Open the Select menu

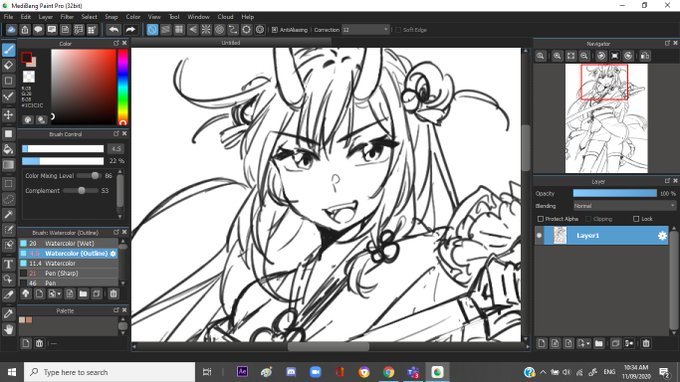(x=89, y=17)
